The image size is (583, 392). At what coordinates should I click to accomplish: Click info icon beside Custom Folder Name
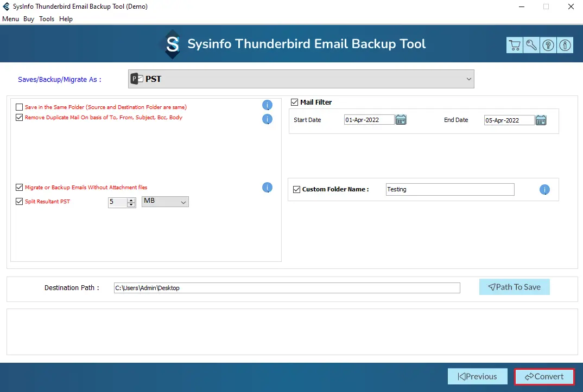544,190
